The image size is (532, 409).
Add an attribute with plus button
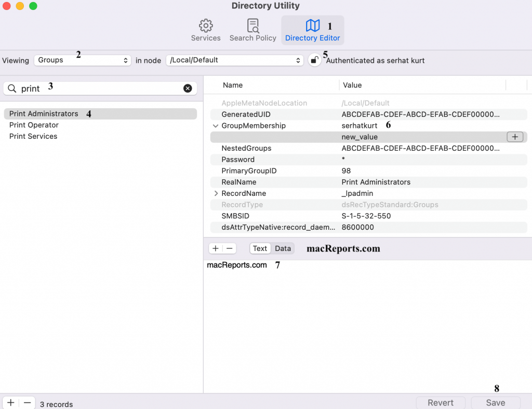216,248
